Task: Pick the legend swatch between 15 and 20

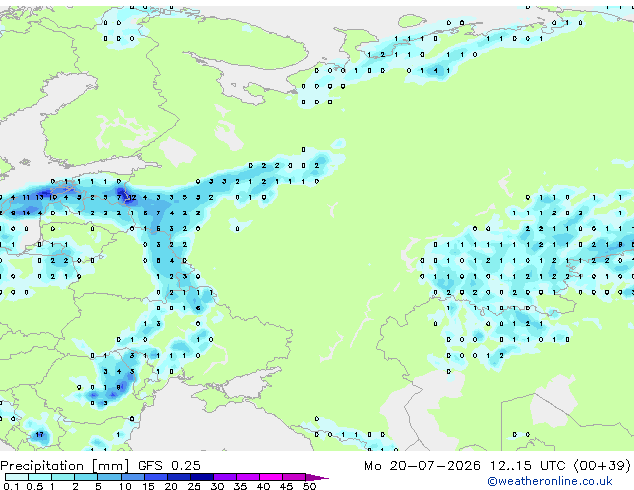Action: [156, 477]
